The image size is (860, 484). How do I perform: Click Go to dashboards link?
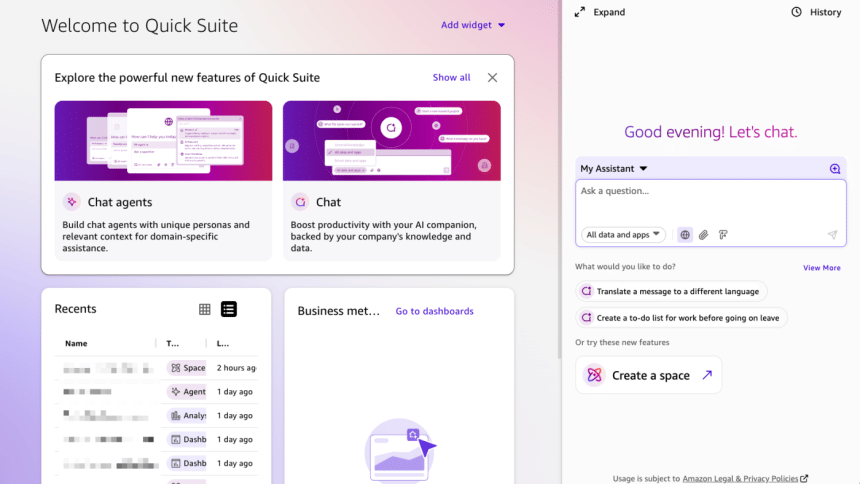pyautogui.click(x=434, y=311)
